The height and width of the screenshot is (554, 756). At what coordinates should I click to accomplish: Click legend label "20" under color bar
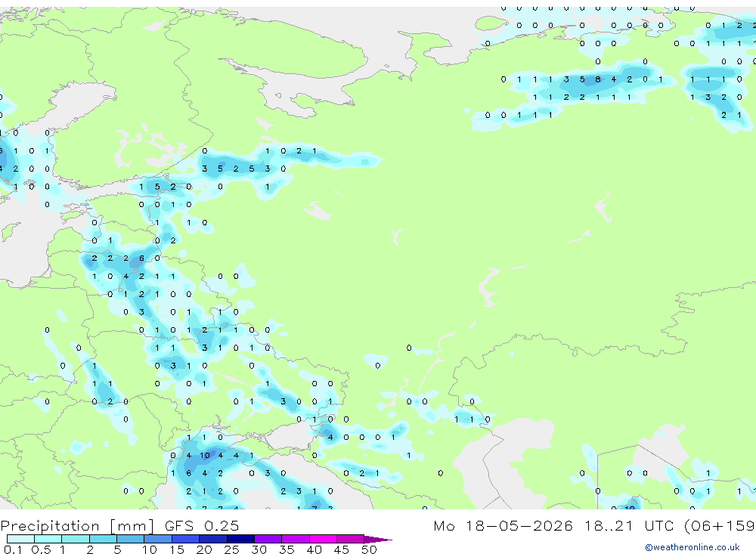point(204,549)
